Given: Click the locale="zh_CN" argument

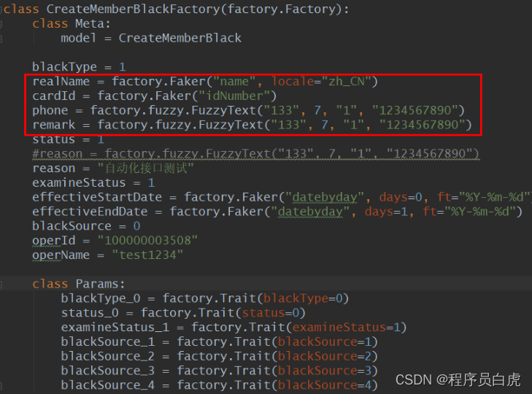Looking at the screenshot, I should (321, 82).
